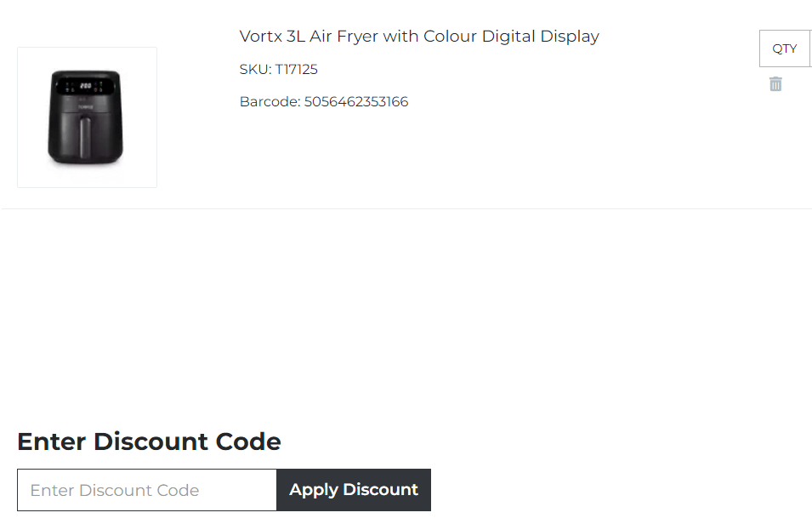Click the QTY field for the air fryer
Viewport: 812px width, 524px height.
[x=784, y=48]
